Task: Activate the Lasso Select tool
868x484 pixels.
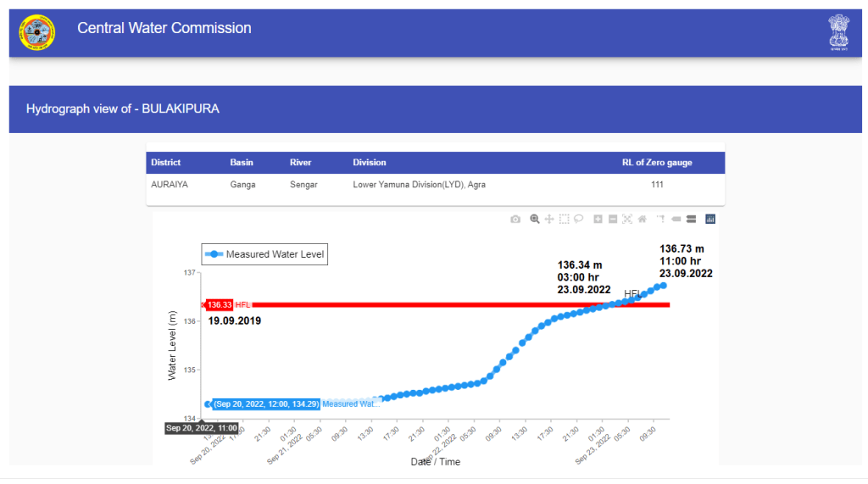Action: (x=578, y=219)
